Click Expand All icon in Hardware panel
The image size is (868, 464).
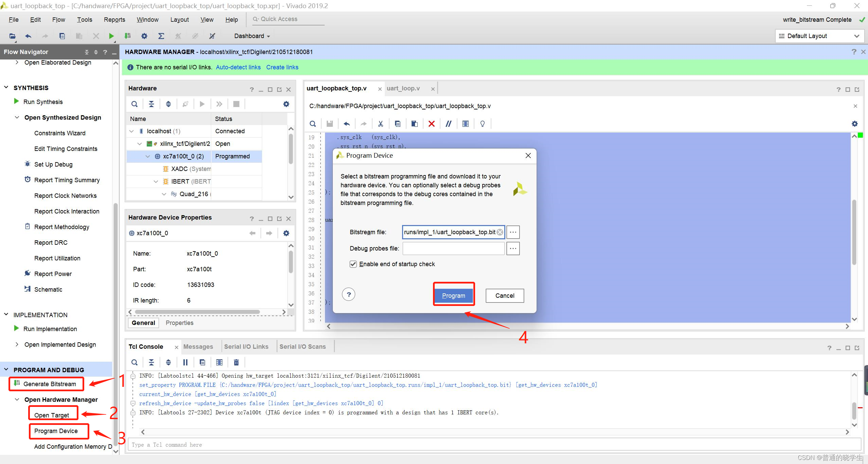168,104
